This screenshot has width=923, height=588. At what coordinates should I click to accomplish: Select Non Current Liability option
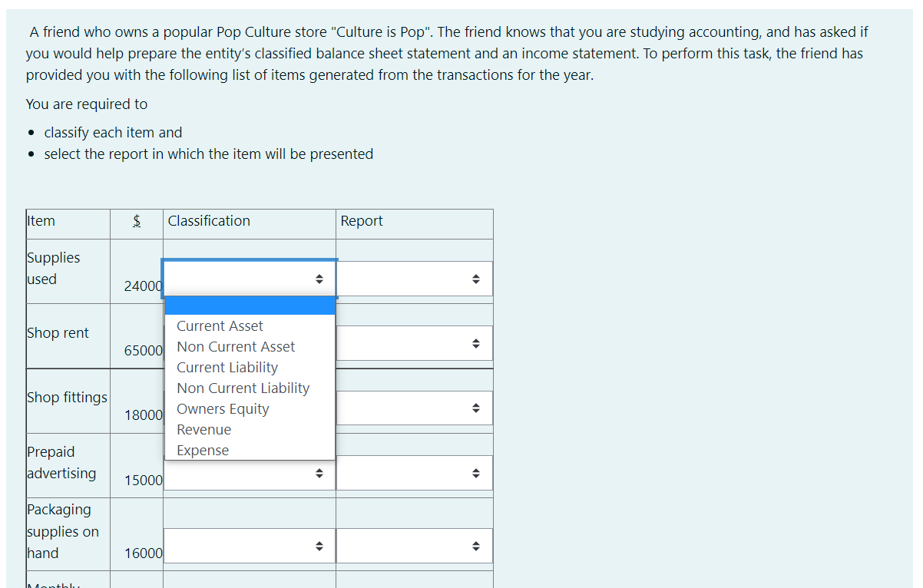(x=243, y=388)
